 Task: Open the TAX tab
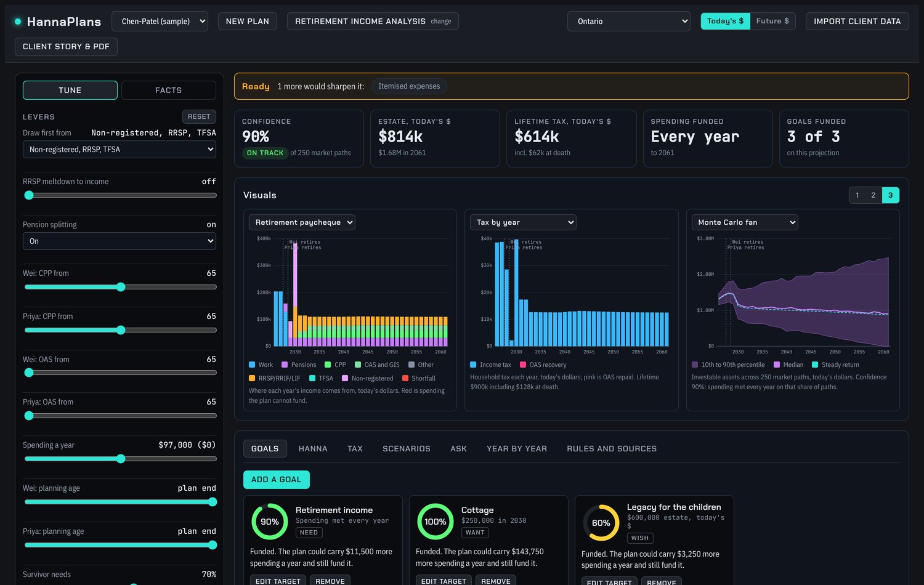[355, 448]
